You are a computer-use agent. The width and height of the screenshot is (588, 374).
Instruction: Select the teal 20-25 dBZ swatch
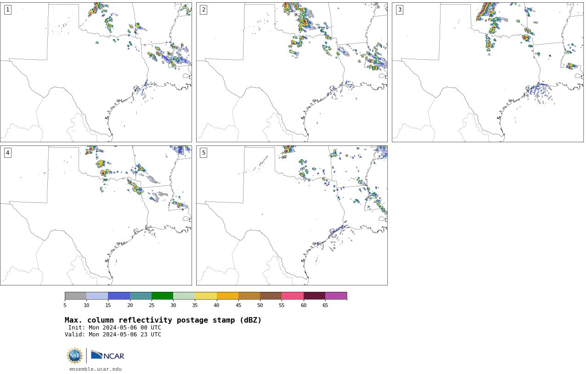[141, 296]
